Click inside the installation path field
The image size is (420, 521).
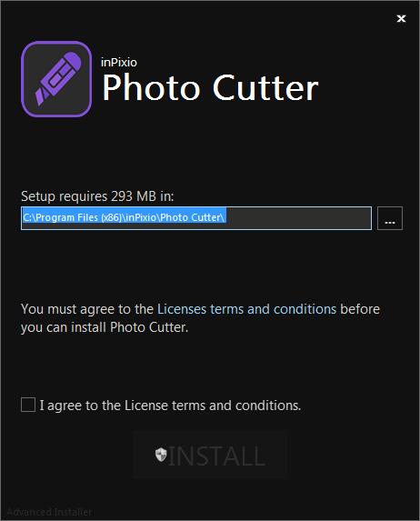click(196, 218)
